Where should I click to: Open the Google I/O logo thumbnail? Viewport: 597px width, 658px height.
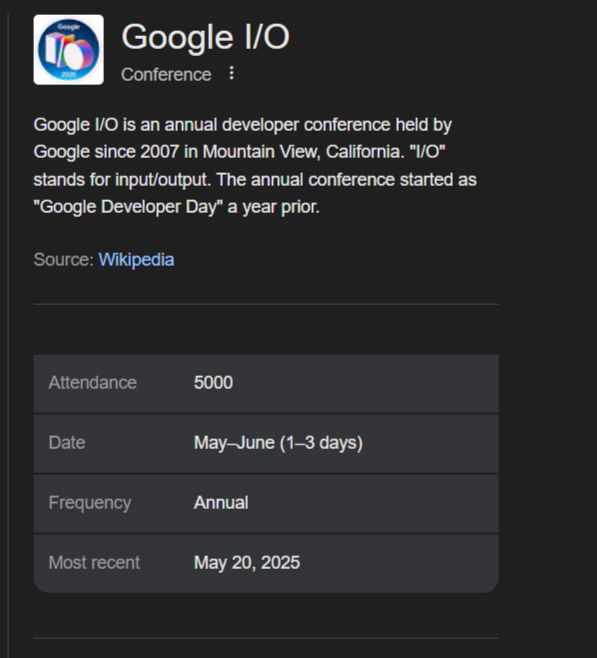68,50
